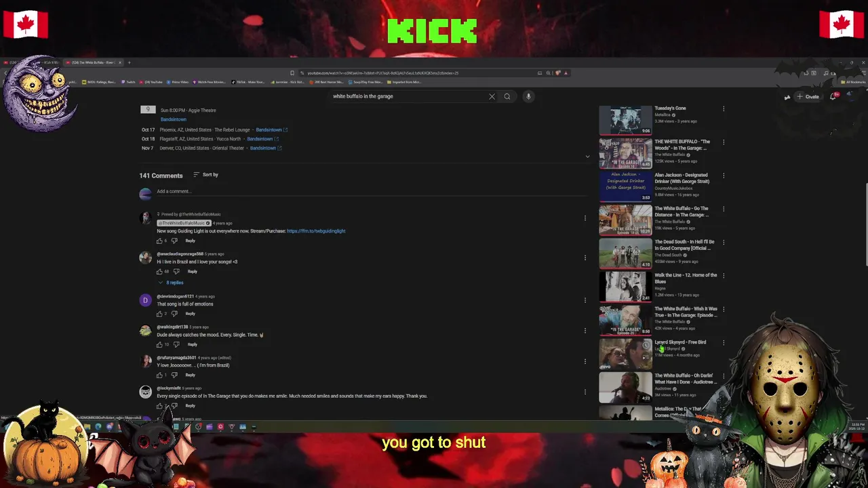Open the new tab plus button
Screen dimensions: 868x488
(x=129, y=62)
